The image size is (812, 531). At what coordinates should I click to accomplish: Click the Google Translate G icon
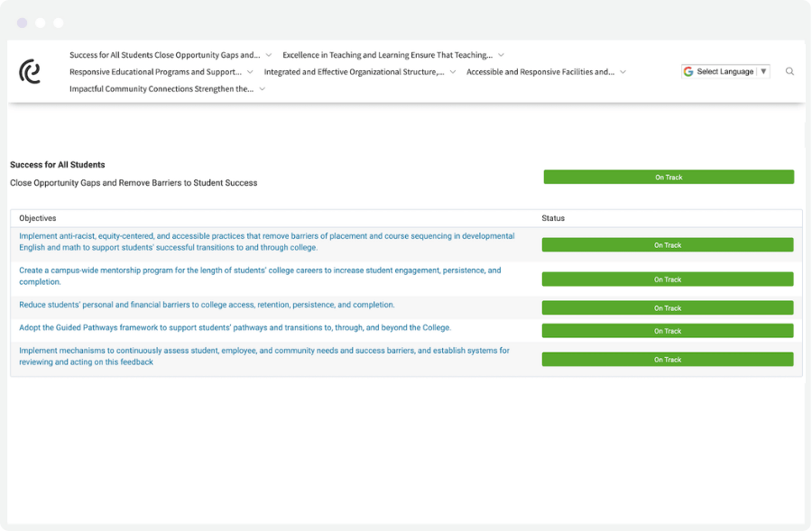[689, 70]
